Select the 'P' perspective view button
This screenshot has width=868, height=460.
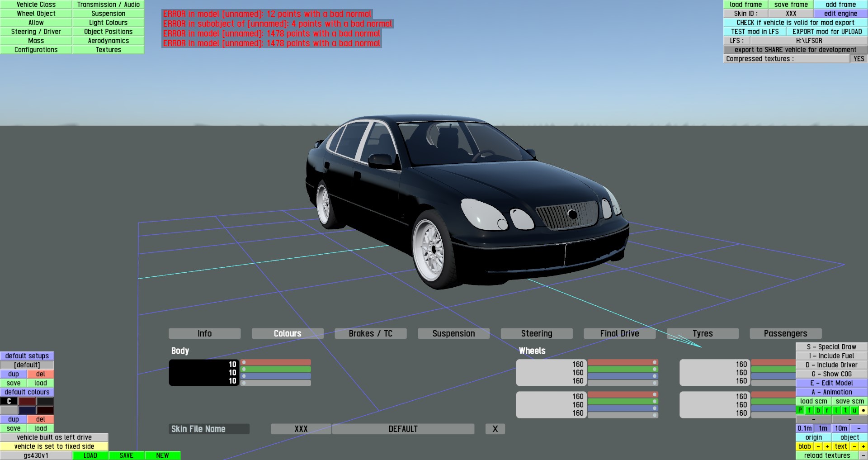pos(800,410)
